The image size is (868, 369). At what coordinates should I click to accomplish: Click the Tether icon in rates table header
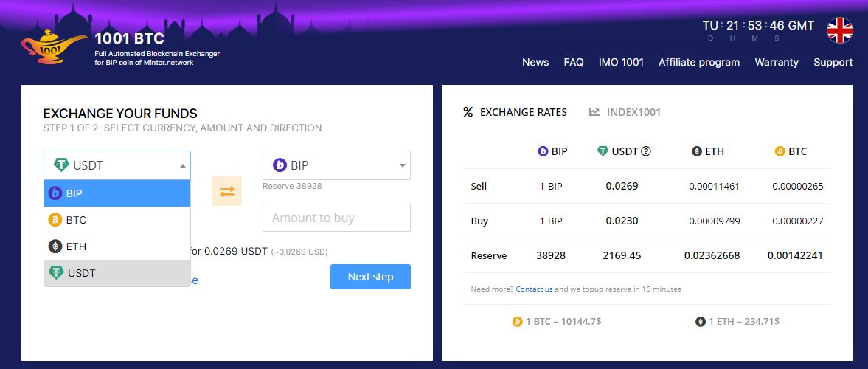coord(603,151)
